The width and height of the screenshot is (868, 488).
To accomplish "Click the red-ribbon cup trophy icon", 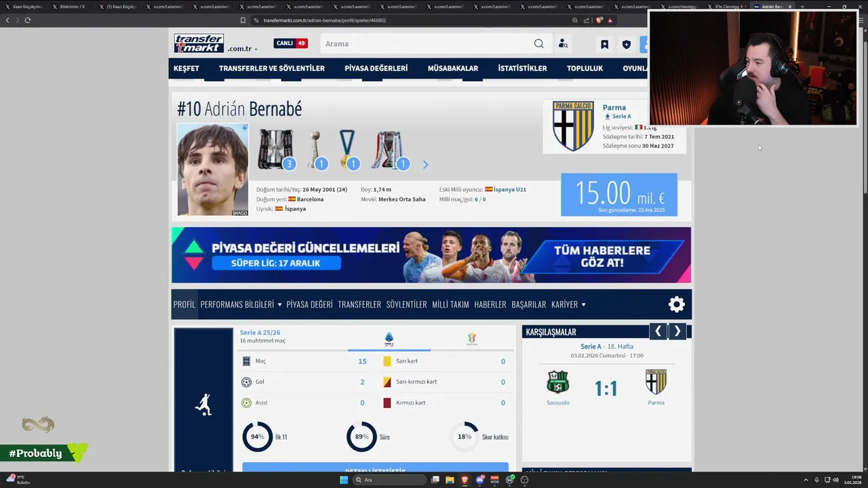I will click(389, 149).
